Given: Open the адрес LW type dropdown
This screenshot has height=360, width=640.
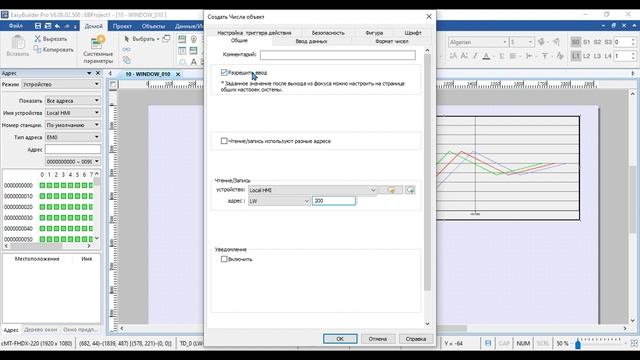Looking at the screenshot, I should 279,201.
